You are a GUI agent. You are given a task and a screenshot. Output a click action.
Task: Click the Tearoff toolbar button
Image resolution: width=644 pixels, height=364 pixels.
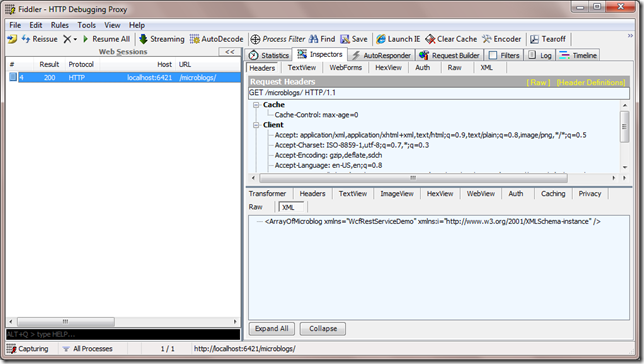pos(548,39)
